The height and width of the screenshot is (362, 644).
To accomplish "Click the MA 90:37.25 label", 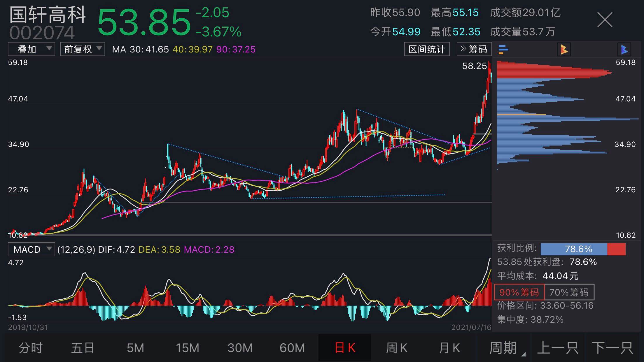I will click(x=236, y=49).
